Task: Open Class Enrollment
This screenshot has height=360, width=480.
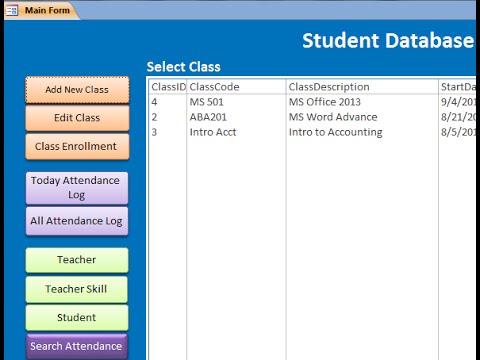Action: [77, 147]
